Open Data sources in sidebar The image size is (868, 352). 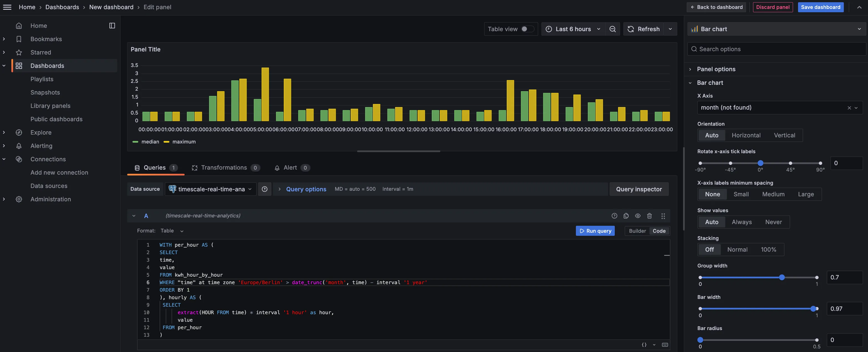[49, 186]
